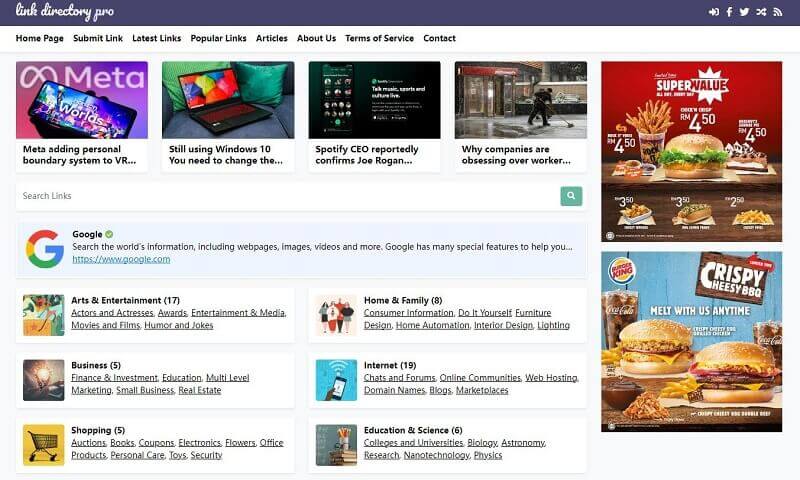This screenshot has height=480, width=800.
Task: Open headline 'Still using Windows 10'
Action: (x=226, y=155)
